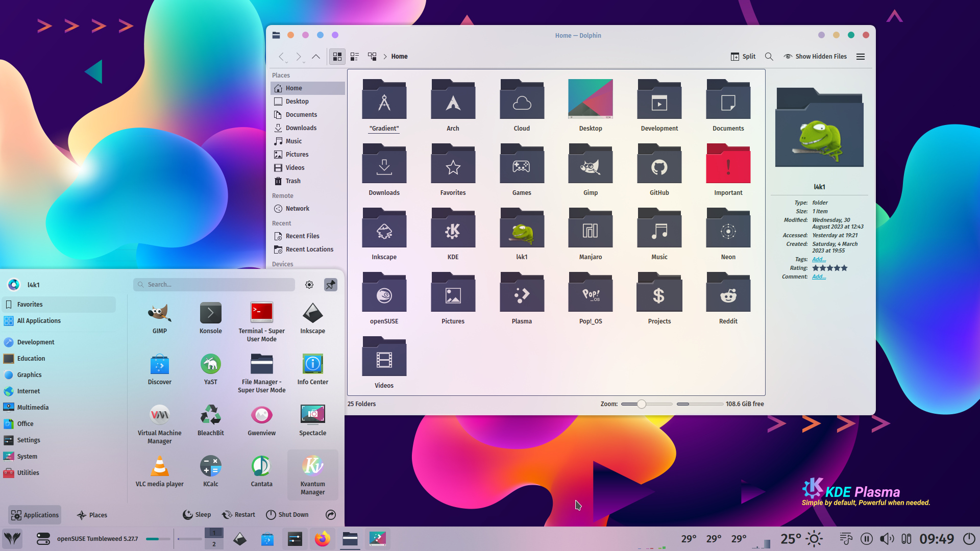Viewport: 980px width, 551px height.
Task: Mute audio via the speaker tray icon
Action: click(x=887, y=538)
